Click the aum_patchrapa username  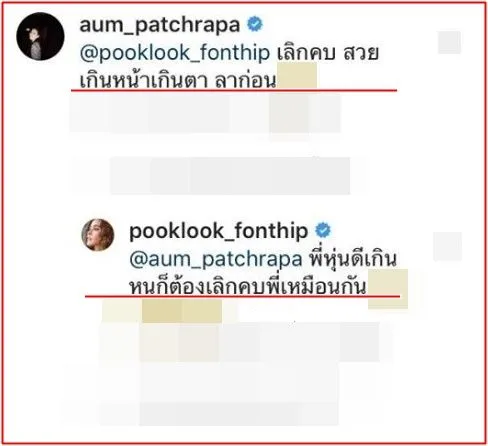click(x=160, y=25)
